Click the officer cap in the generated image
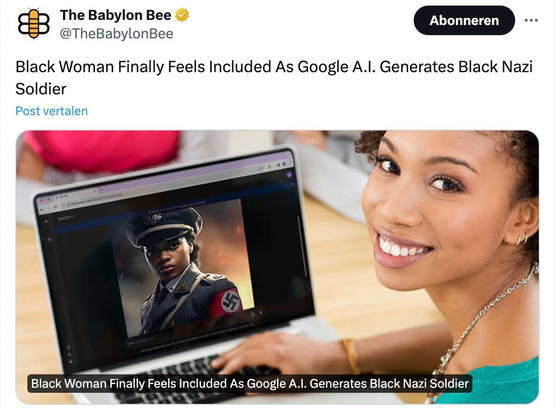555x409 pixels. [164, 226]
